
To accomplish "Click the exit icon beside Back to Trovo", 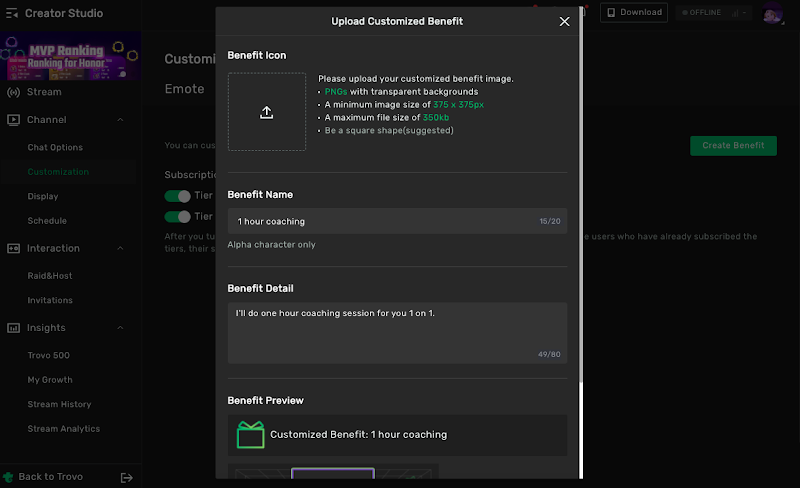I will click(x=127, y=477).
